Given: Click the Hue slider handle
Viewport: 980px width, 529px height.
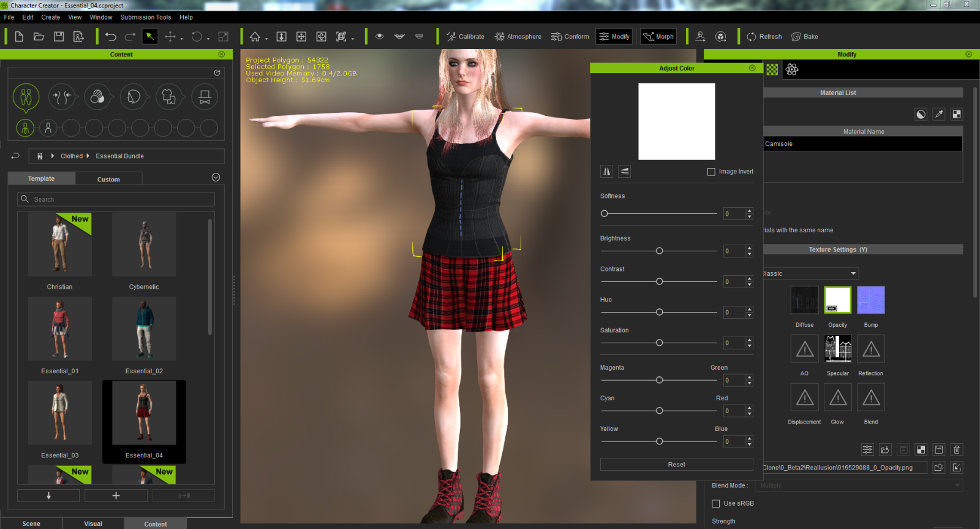Looking at the screenshot, I should [x=660, y=312].
